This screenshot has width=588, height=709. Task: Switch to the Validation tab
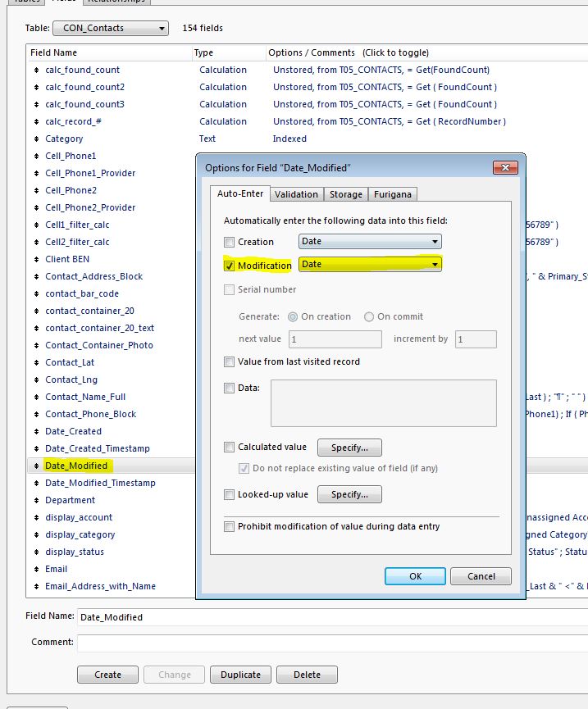pos(296,194)
